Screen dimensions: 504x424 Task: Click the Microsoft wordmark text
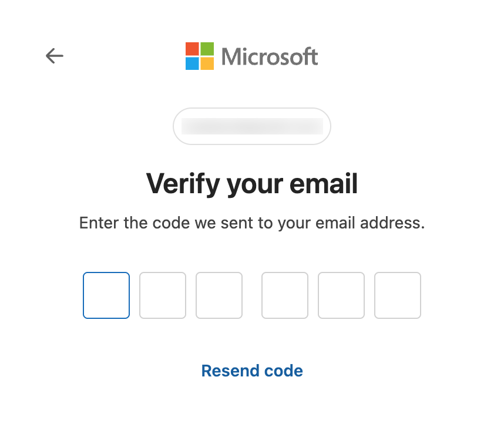click(x=268, y=56)
